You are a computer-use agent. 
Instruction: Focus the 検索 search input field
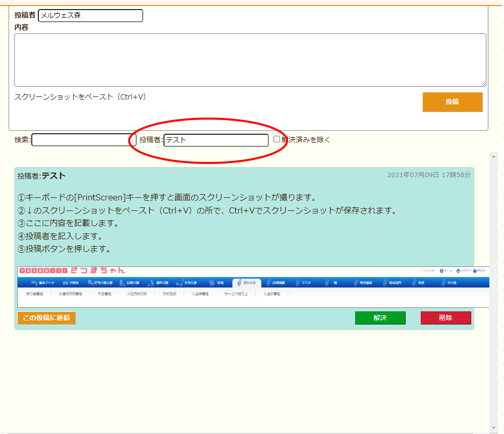tap(81, 140)
